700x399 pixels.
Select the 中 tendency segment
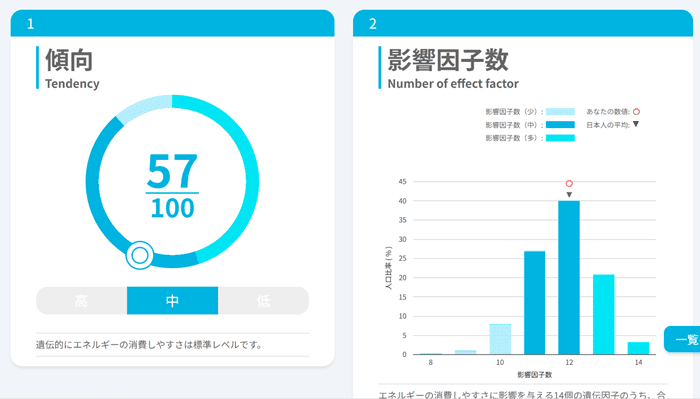pos(172,300)
